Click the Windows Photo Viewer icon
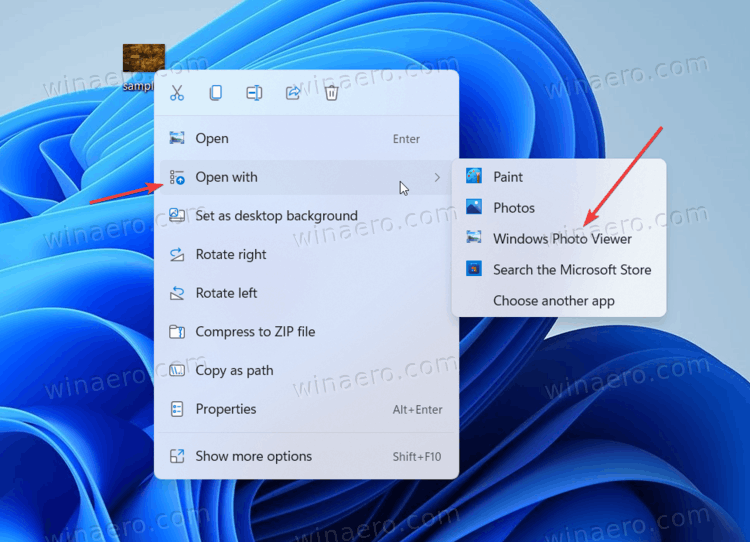The image size is (750, 542). click(x=474, y=237)
